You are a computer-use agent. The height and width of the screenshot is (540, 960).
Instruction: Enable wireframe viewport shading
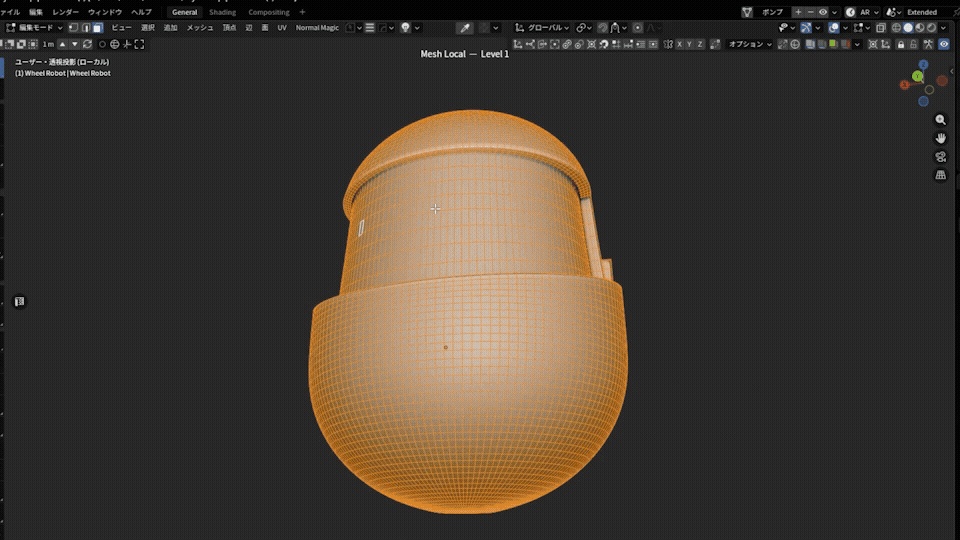point(896,28)
